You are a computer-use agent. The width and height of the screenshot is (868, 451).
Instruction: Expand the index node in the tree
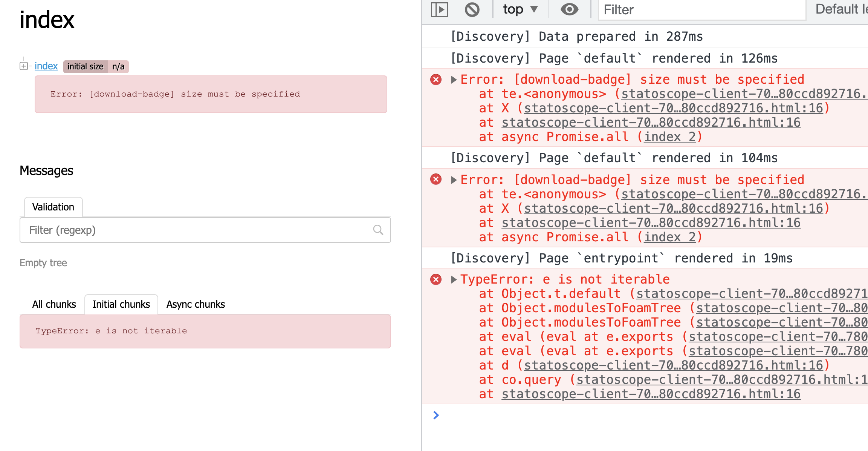point(24,66)
